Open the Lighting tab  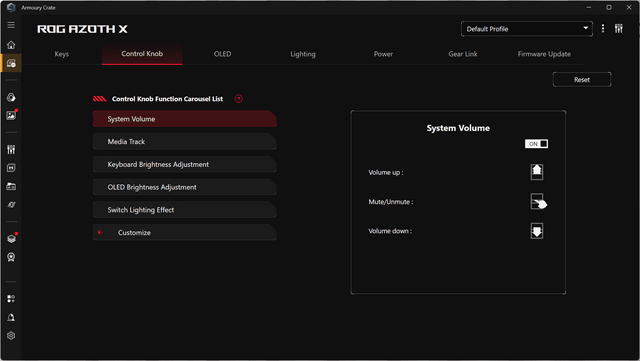[303, 54]
